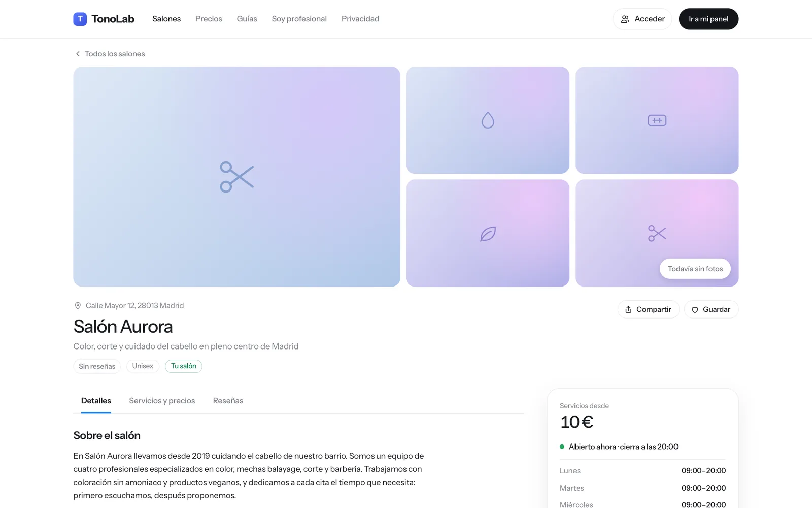Click the large scissors icon in main photo

pyautogui.click(x=236, y=177)
